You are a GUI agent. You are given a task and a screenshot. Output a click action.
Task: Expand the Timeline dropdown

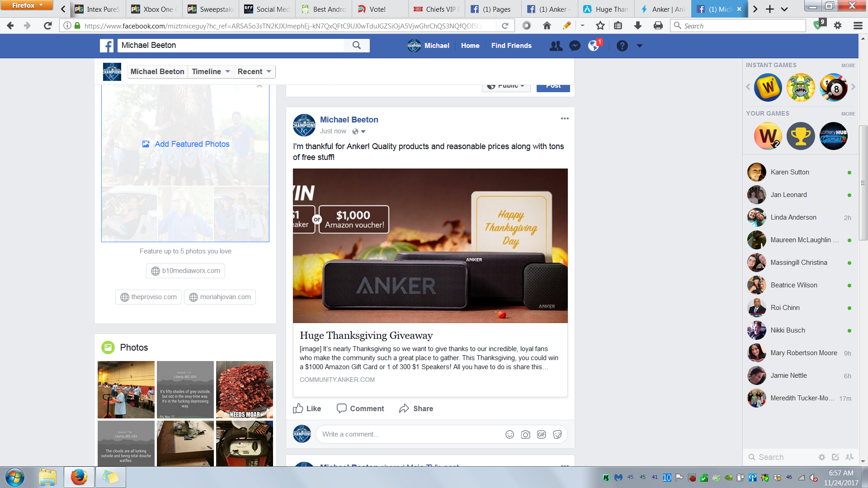pos(211,71)
